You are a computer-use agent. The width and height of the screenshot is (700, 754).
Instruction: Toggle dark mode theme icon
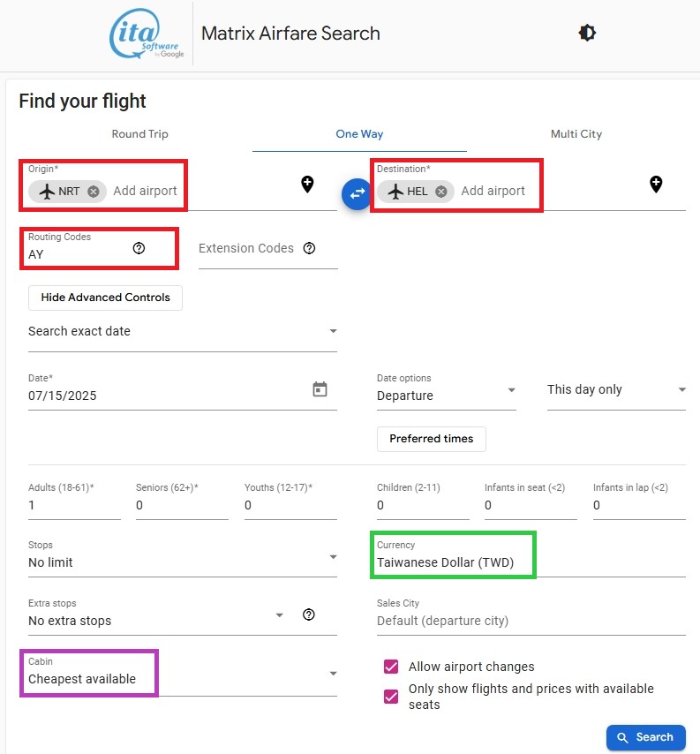(x=587, y=34)
